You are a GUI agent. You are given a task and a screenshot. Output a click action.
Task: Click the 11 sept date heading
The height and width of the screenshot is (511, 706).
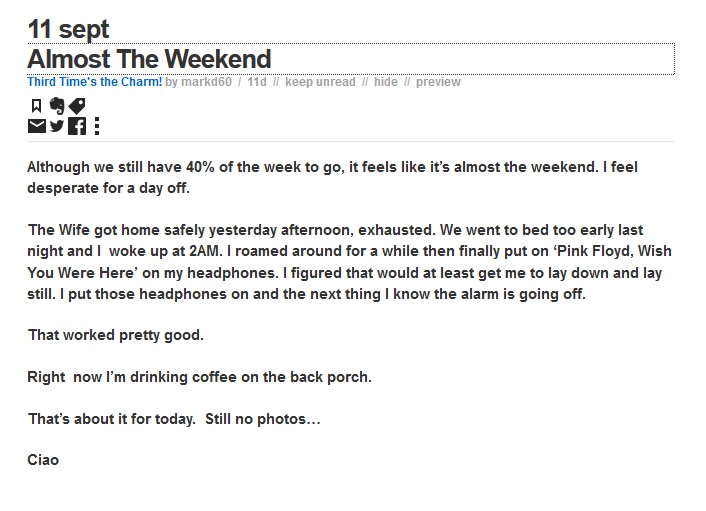(x=68, y=29)
